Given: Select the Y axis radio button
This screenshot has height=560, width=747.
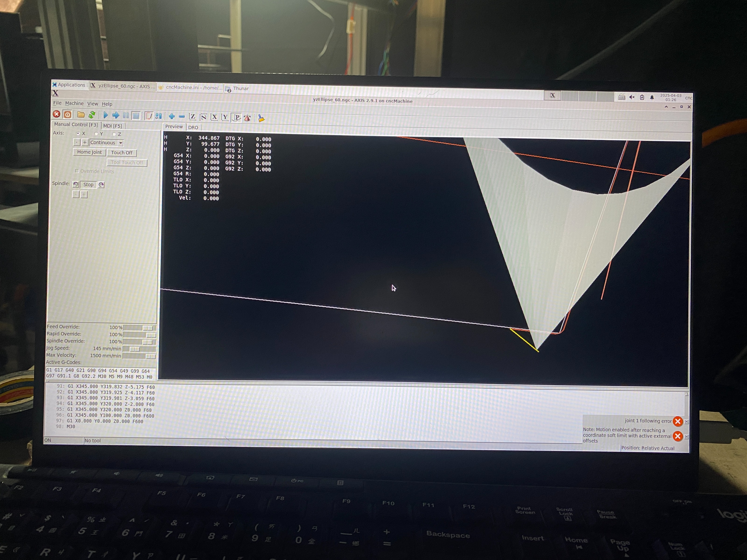Looking at the screenshot, I should [96, 134].
